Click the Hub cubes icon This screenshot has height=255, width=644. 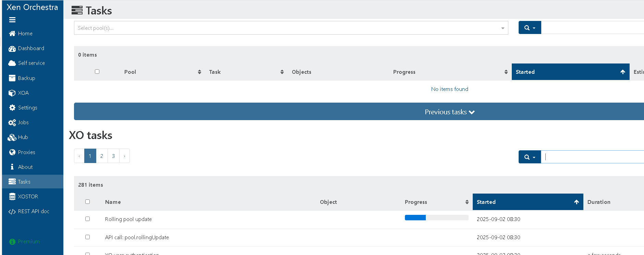tap(12, 137)
